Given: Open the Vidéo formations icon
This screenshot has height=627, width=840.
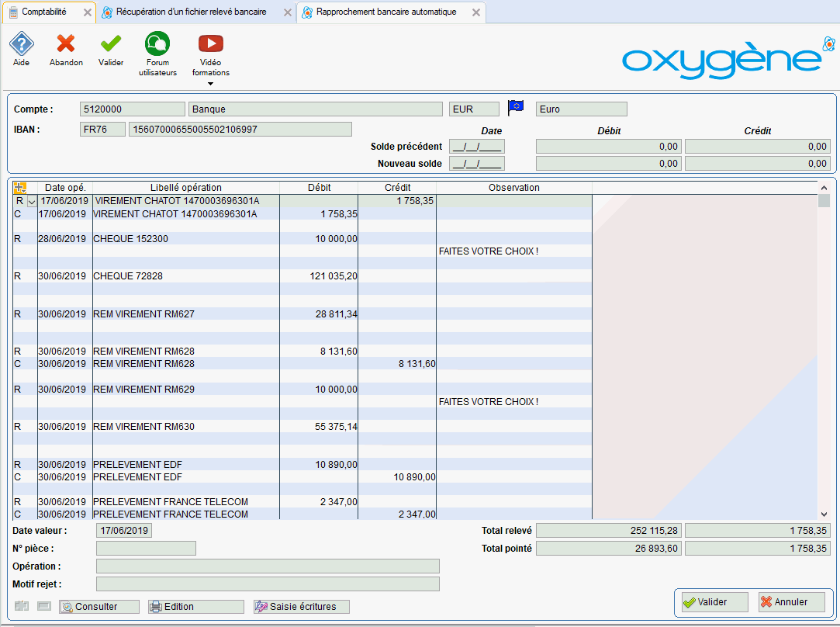Looking at the screenshot, I should (x=210, y=44).
